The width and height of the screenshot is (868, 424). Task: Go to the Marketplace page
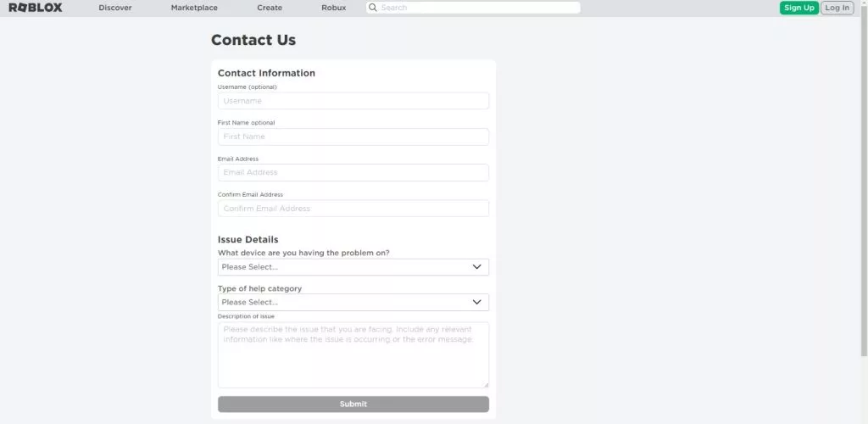tap(194, 8)
